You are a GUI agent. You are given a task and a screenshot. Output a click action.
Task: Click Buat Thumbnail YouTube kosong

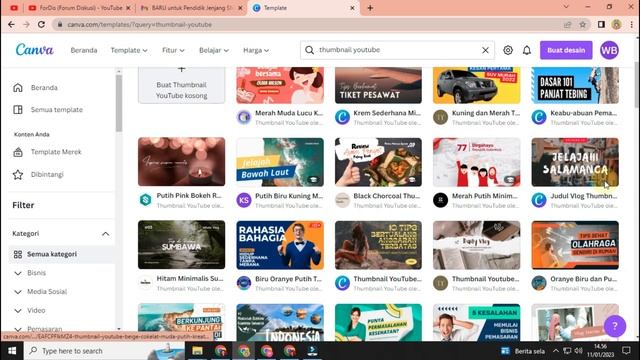182,85
